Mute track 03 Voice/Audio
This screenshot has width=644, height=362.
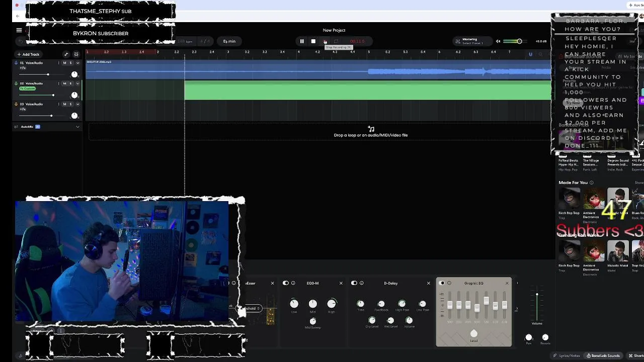(x=64, y=104)
